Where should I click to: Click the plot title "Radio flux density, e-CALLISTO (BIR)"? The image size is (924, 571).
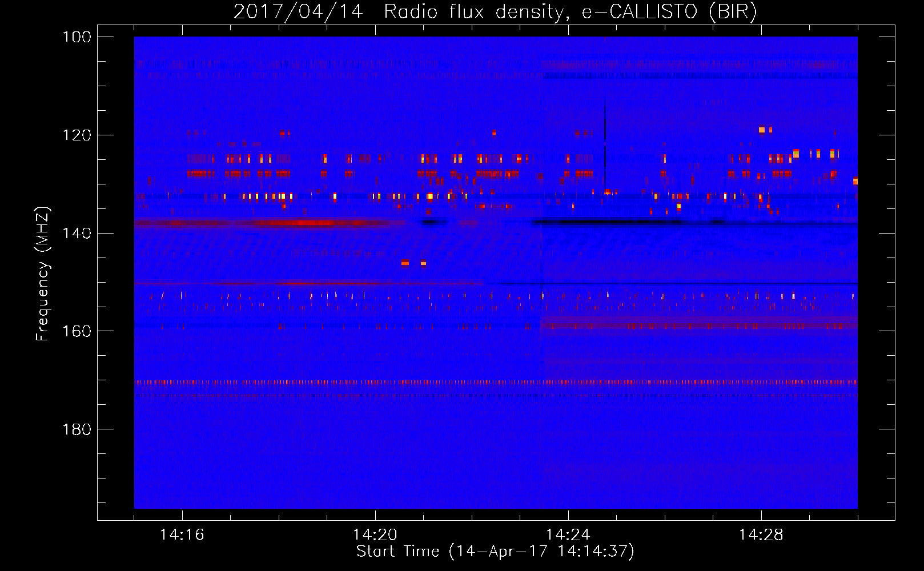coord(570,12)
